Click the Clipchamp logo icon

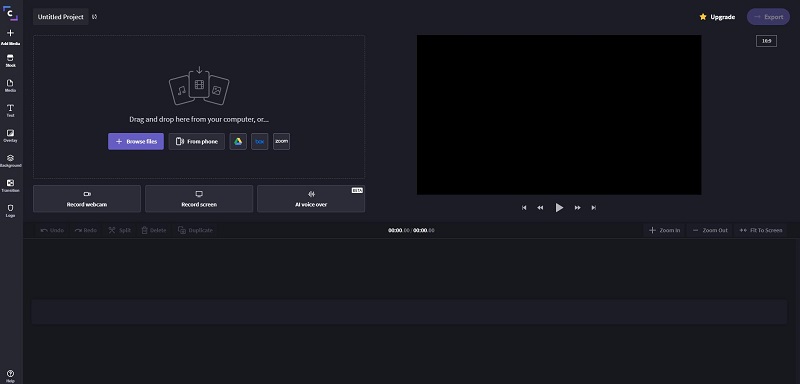11,13
